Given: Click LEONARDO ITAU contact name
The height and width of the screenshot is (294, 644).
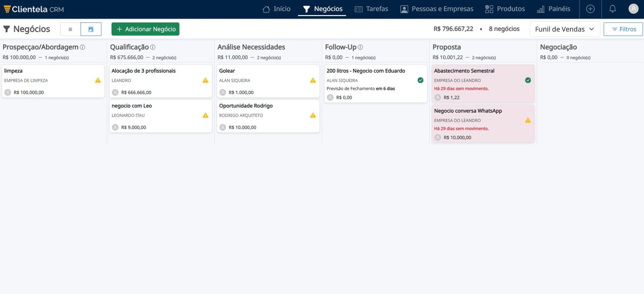Looking at the screenshot, I should [x=128, y=116].
